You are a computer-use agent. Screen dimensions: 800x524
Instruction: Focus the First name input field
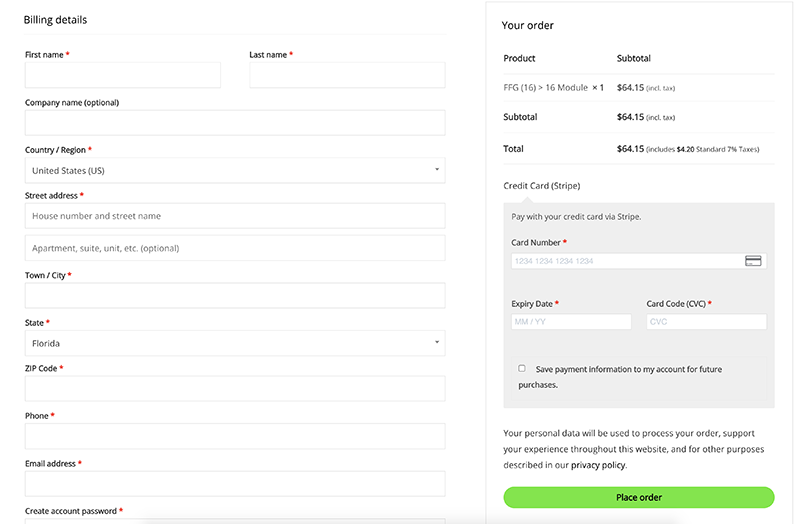coord(123,75)
